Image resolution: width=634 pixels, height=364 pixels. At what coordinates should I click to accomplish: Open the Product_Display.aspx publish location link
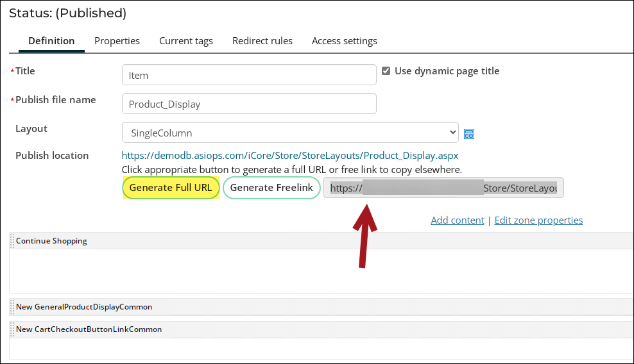[290, 156]
